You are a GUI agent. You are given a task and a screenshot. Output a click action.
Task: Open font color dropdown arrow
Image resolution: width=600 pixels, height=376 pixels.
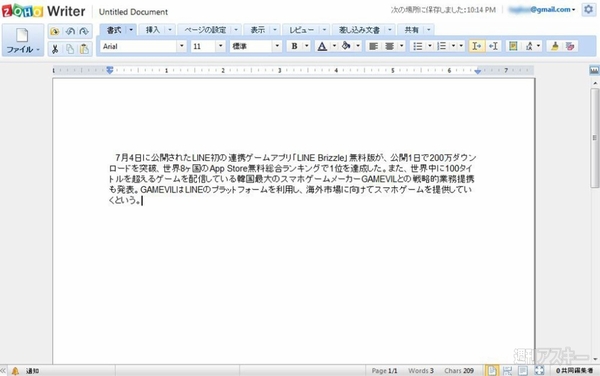click(x=334, y=46)
